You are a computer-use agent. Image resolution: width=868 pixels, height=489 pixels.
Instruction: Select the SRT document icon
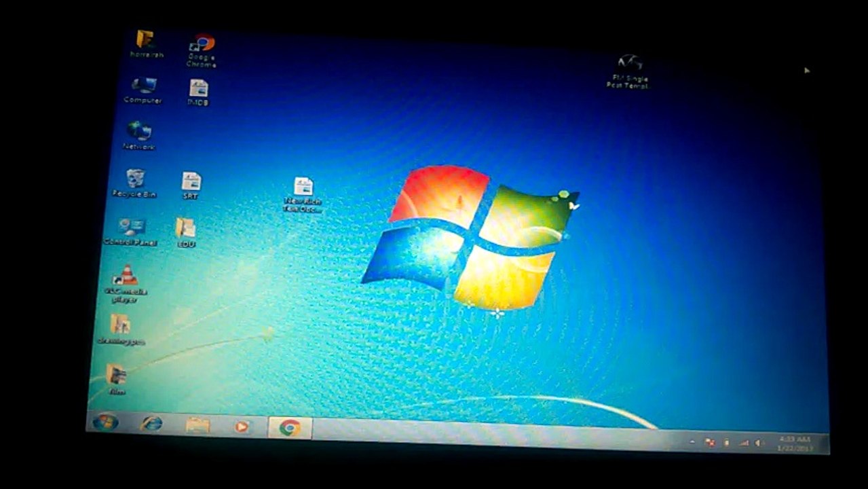191,185
